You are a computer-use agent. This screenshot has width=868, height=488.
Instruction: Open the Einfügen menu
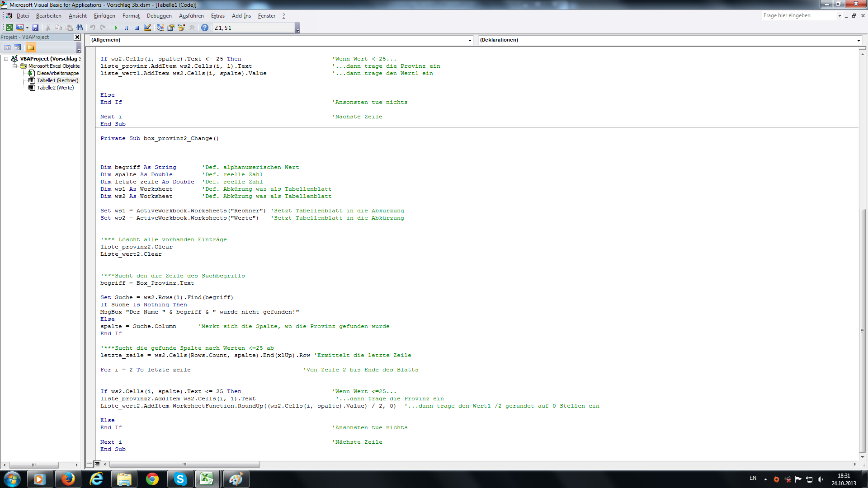click(104, 16)
